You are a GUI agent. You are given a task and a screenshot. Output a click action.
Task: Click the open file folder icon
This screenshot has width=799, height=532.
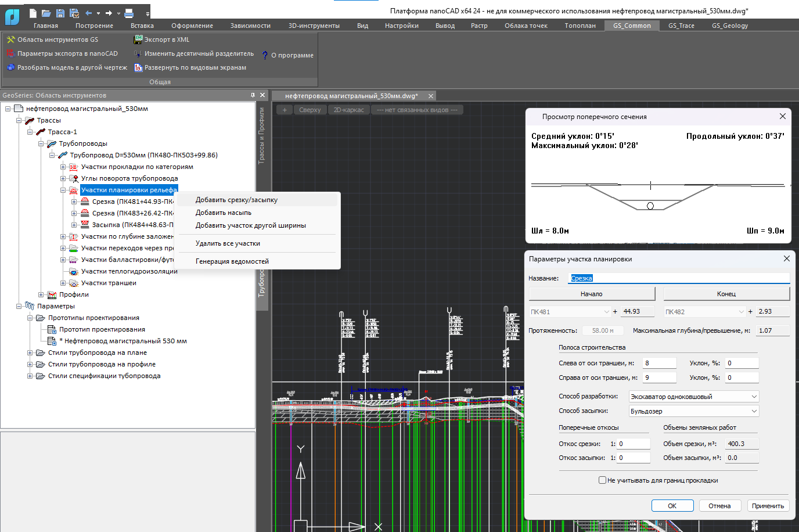click(x=46, y=13)
